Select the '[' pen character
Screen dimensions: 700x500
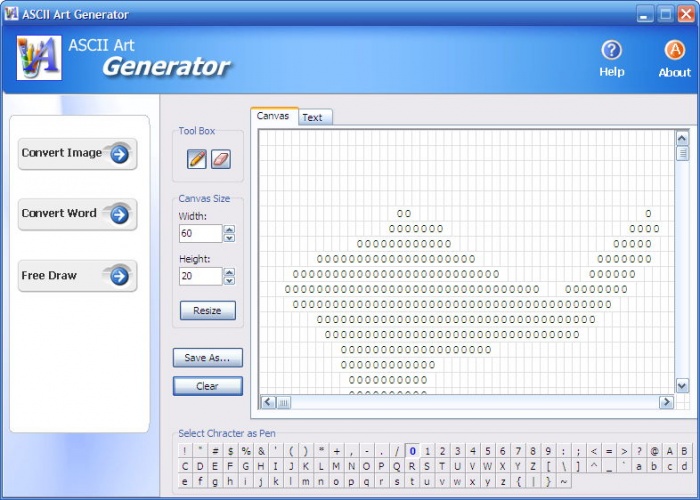coord(548,467)
